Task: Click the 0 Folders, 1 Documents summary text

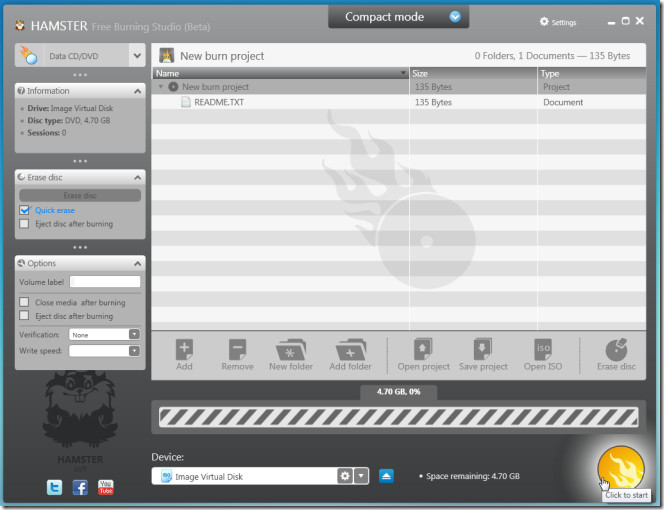Action: click(x=552, y=56)
